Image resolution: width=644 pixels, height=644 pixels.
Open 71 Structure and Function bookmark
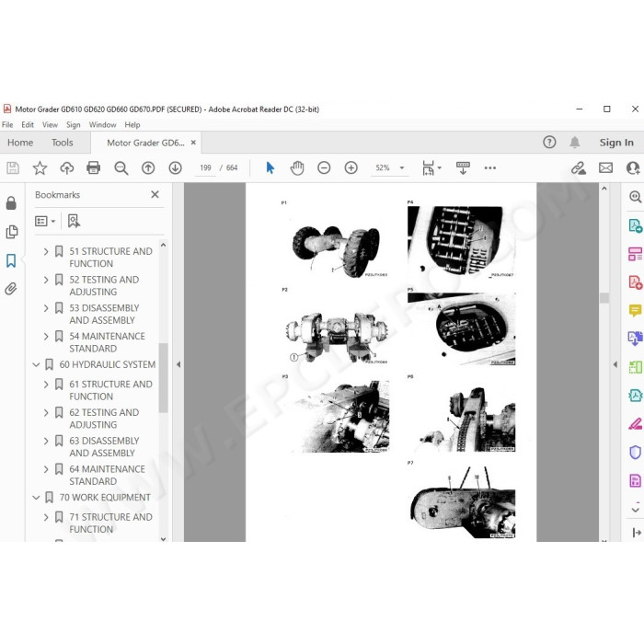(x=110, y=523)
